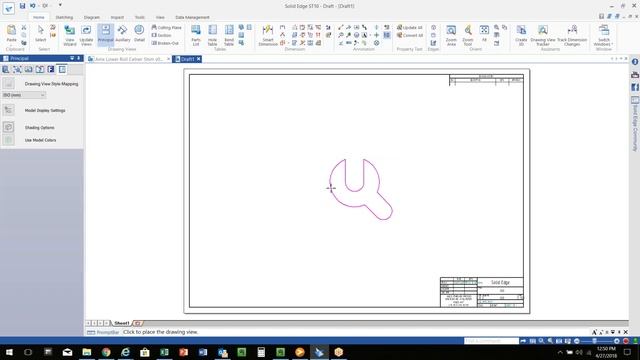Click wrench drawing view on sheet
This screenshot has height=360, width=640.
pyautogui.click(x=361, y=189)
